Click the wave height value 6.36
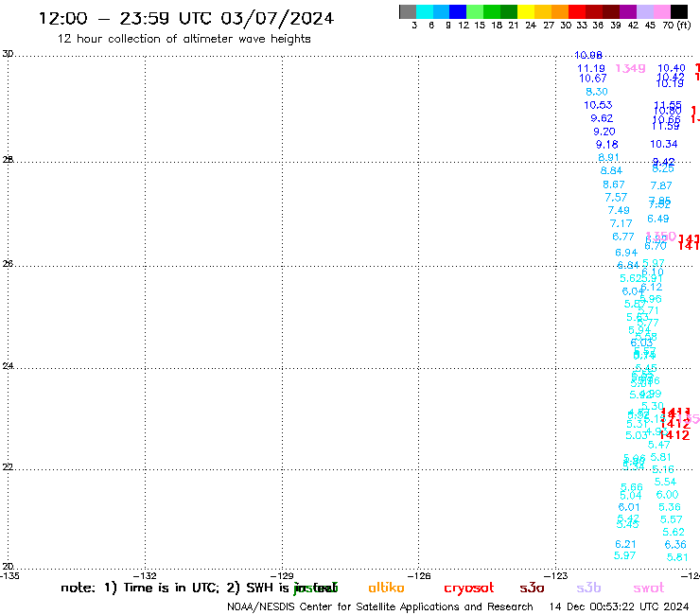 click(x=675, y=545)
